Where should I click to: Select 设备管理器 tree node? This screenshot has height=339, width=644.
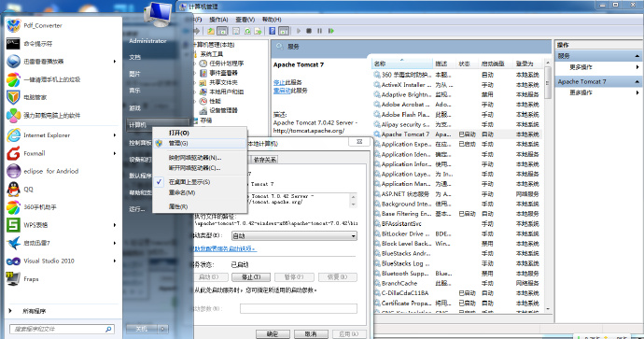click(x=223, y=110)
